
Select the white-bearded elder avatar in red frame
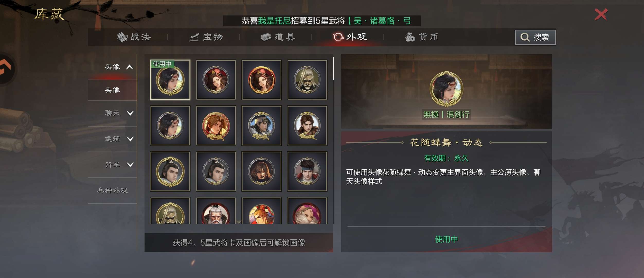coord(216,211)
